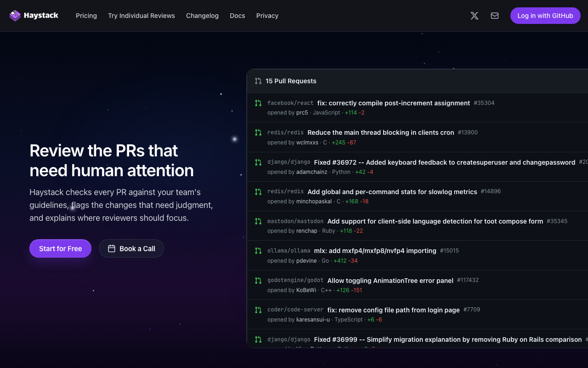
Task: Click PR number #13900
Action: [468, 132]
